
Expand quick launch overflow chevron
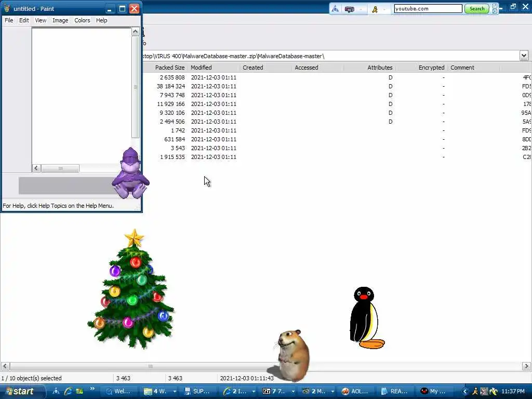92,389
